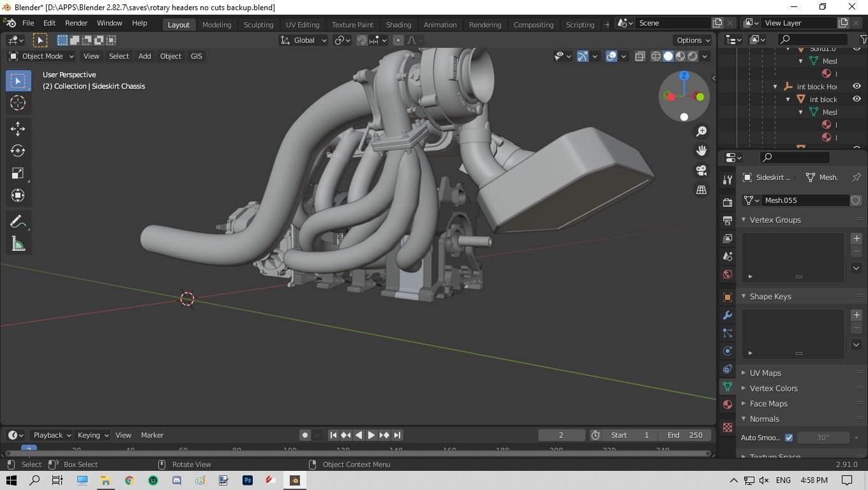The height and width of the screenshot is (490, 868).
Task: Collapse the Shape Keys panel
Action: pyautogui.click(x=744, y=297)
